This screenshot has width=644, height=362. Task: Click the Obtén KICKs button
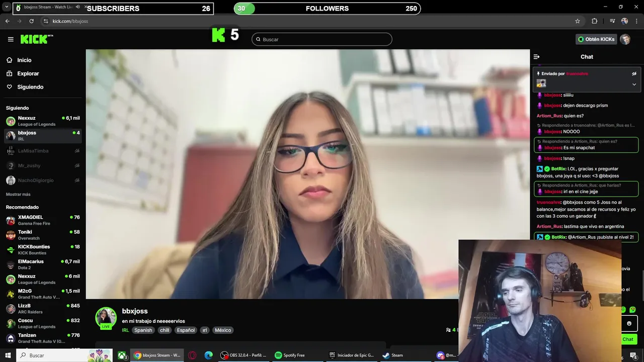[596, 39]
